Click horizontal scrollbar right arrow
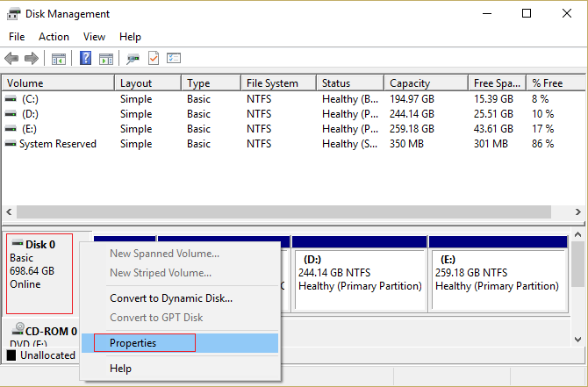588x387 pixels. [x=577, y=211]
